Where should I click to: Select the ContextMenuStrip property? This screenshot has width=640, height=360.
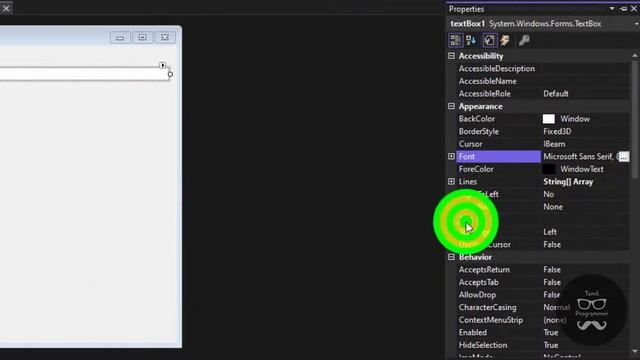click(x=491, y=320)
